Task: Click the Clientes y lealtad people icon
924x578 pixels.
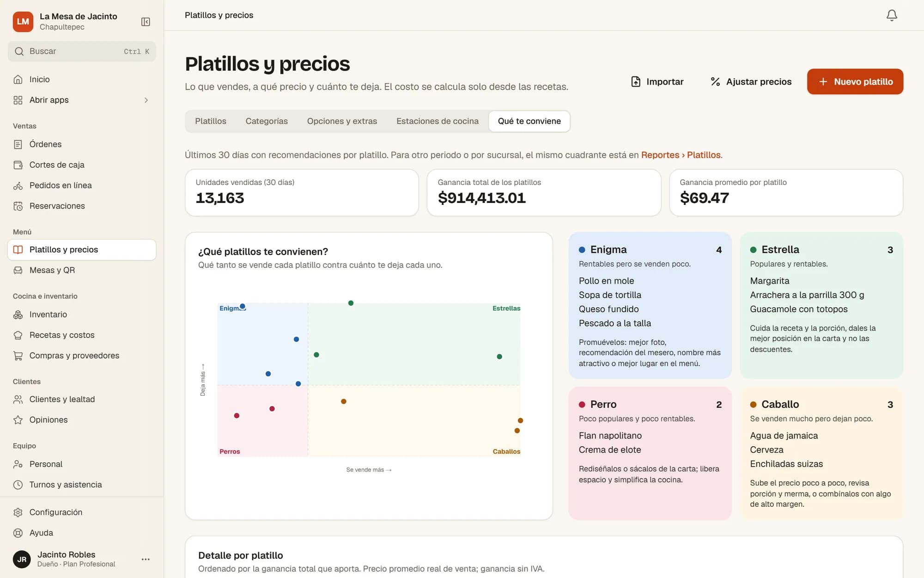Action: [x=18, y=399]
